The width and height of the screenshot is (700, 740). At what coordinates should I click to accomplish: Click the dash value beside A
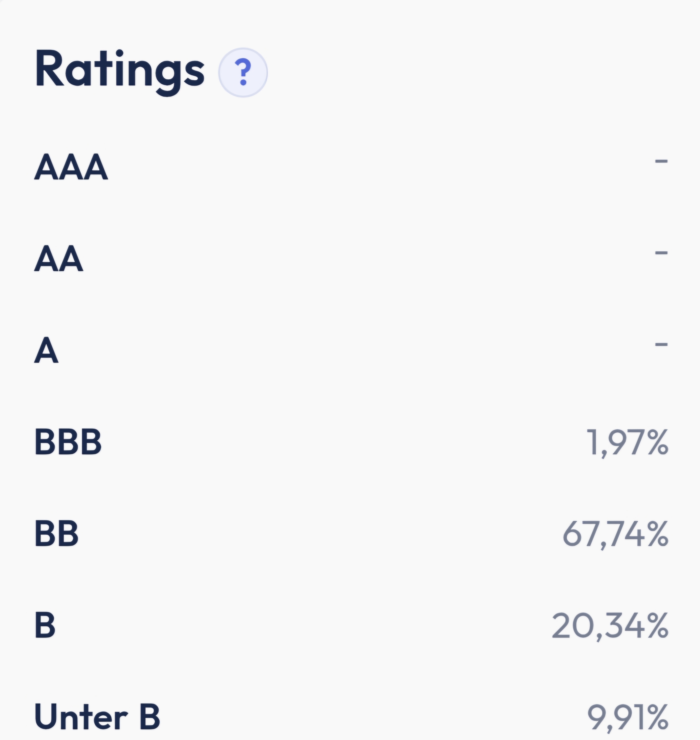tap(661, 344)
